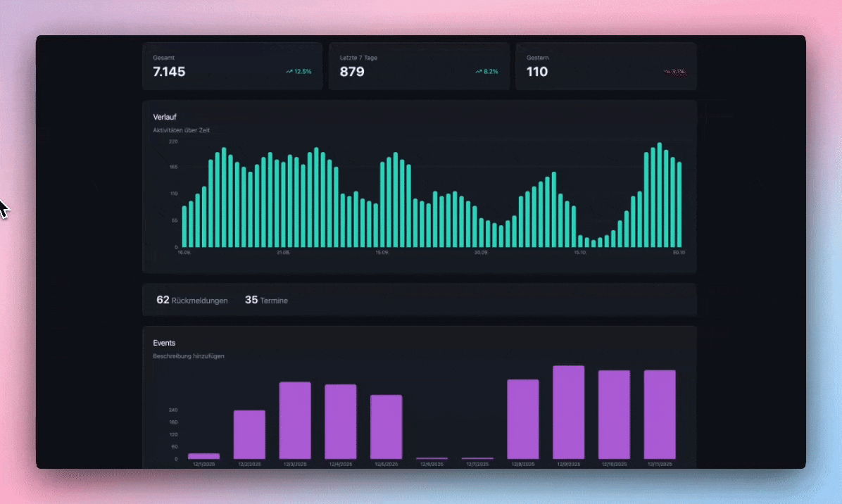This screenshot has height=504, width=842.
Task: Open the 62 Rückmeldungen summary
Action: (191, 300)
